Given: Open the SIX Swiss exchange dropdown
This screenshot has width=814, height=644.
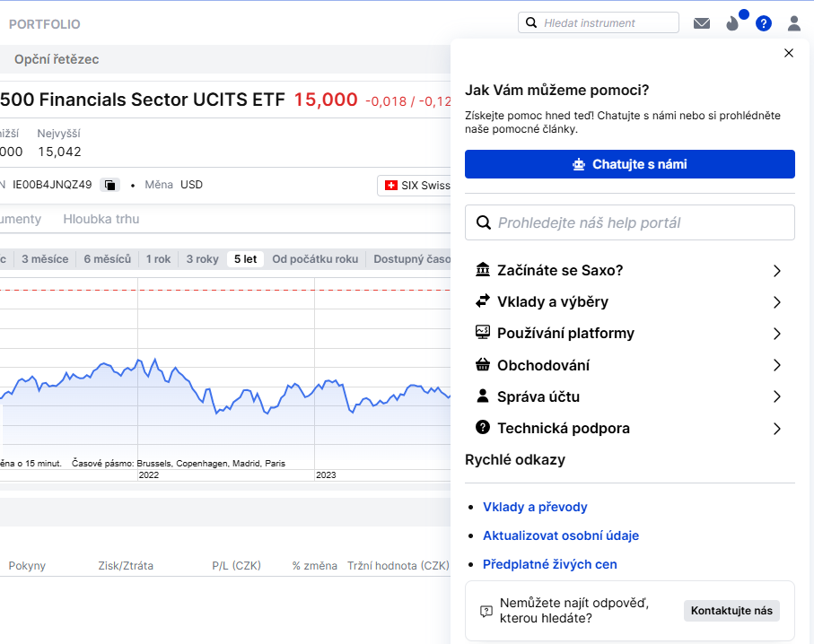Looking at the screenshot, I should (x=415, y=186).
